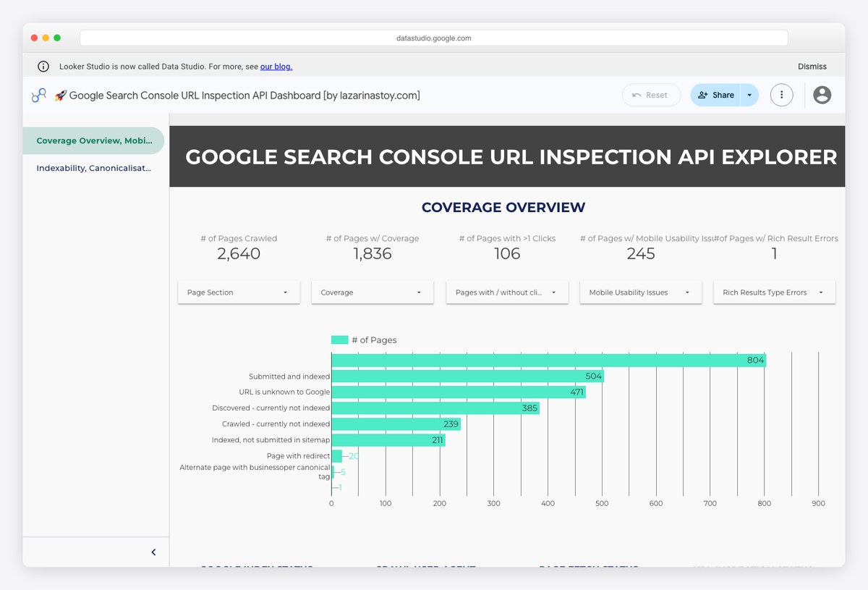
Task: Click the Indexed, not submitted in sitemap bar
Action: tap(388, 440)
